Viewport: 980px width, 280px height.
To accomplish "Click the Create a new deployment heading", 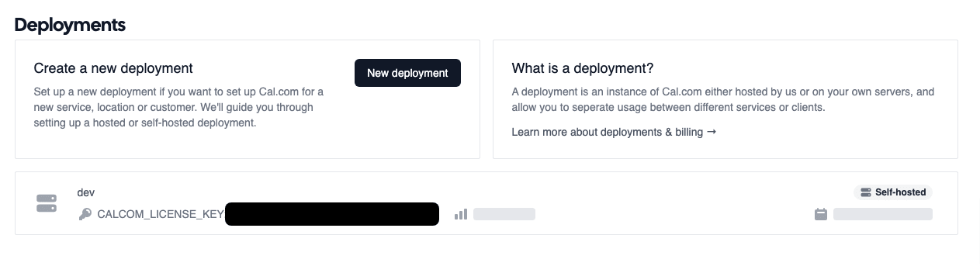I will pos(113,68).
